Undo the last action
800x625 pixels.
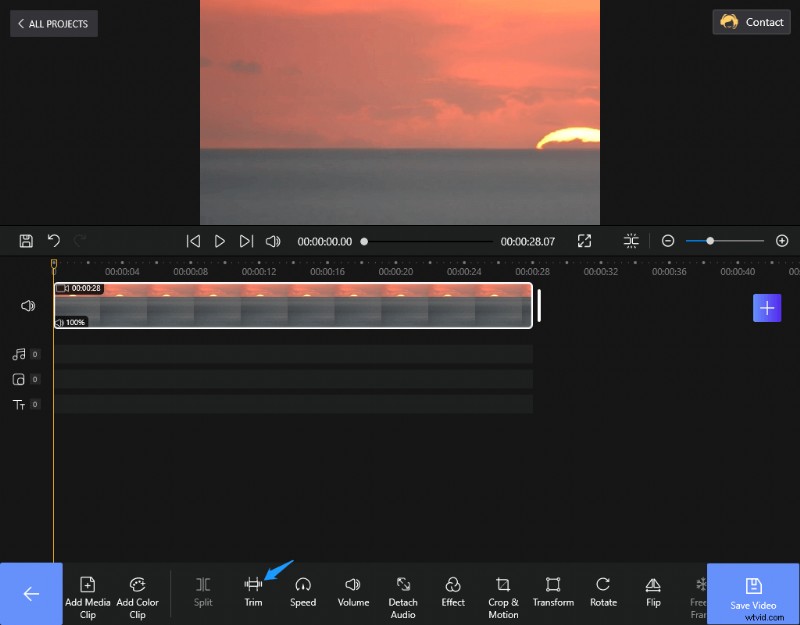point(53,241)
